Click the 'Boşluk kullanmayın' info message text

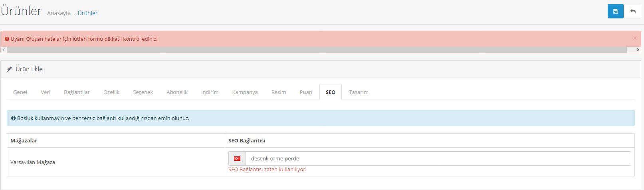click(103, 118)
